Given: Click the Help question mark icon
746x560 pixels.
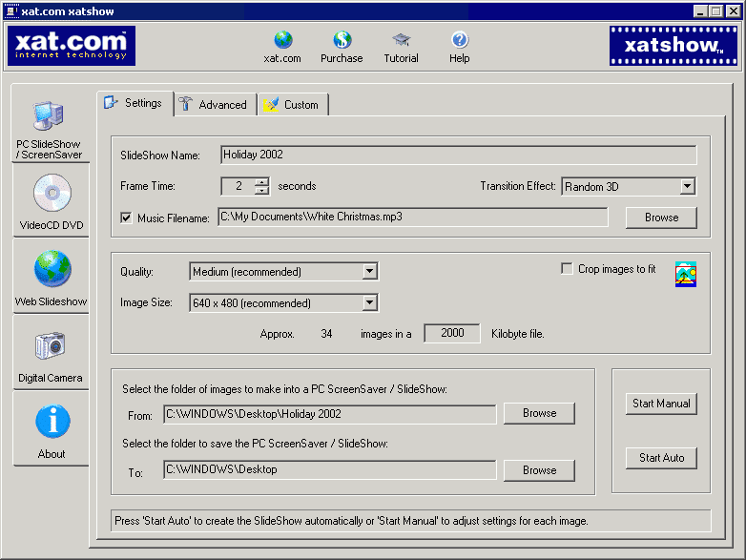Looking at the screenshot, I should 460,41.
